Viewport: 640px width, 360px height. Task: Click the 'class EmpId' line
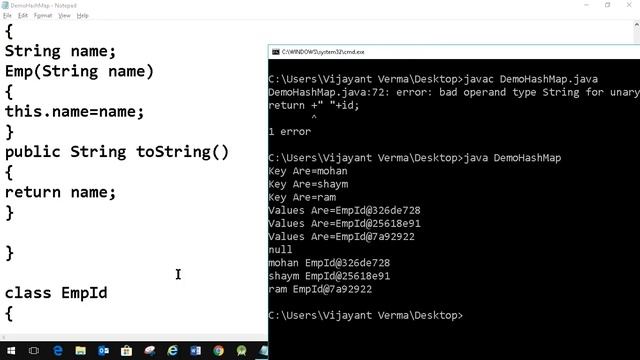56,293
